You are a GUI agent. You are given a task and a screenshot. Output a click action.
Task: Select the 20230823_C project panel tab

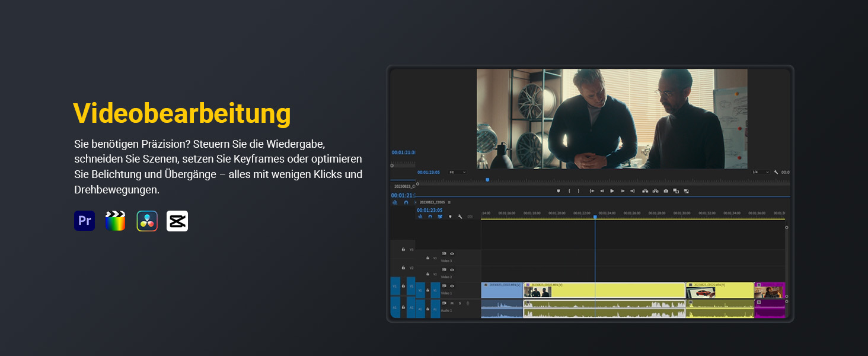[404, 186]
